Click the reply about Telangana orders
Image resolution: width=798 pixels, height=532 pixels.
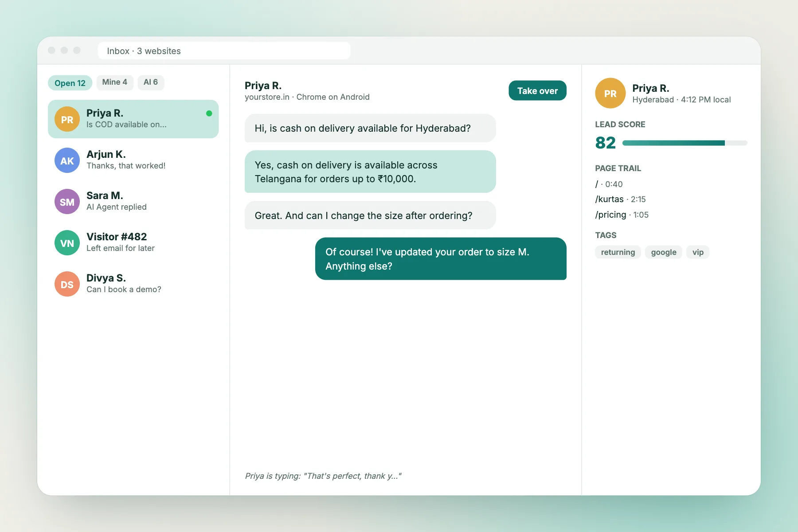pyautogui.click(x=370, y=172)
